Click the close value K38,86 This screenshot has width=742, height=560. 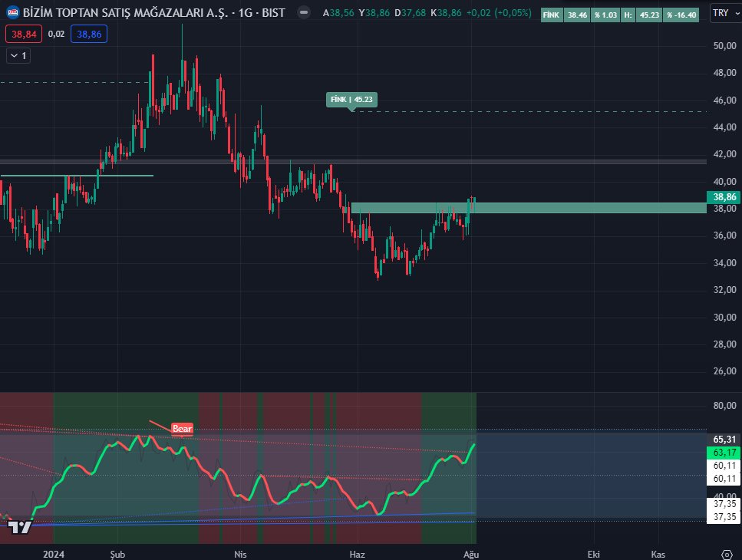447,13
